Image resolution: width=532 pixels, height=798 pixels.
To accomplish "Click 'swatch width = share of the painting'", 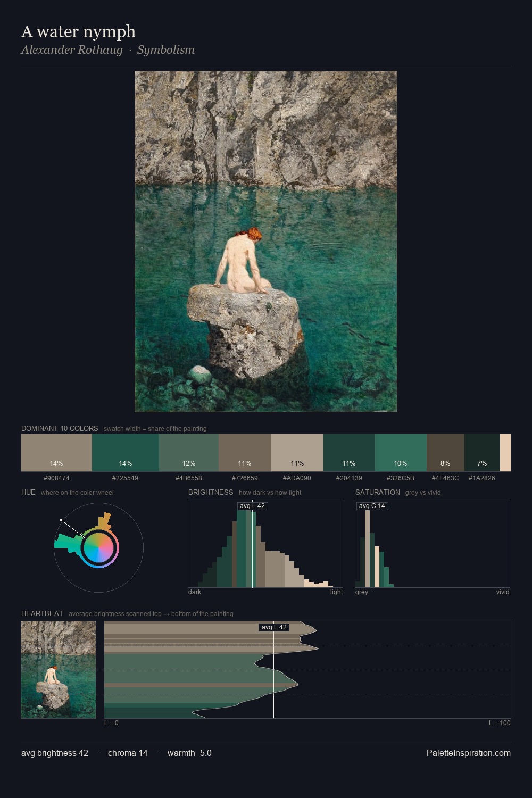I will [x=155, y=429].
